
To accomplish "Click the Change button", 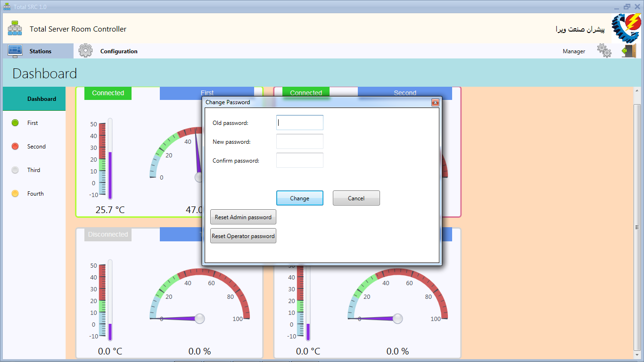I will (300, 198).
